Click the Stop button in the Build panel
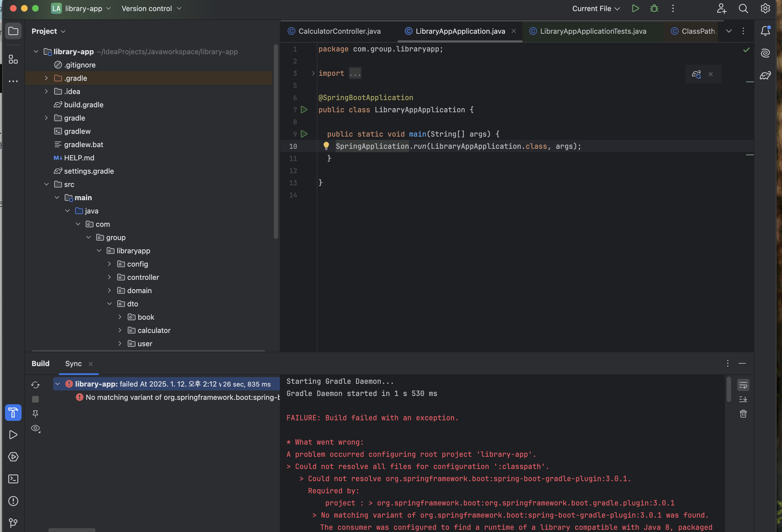Image resolution: width=782 pixels, height=532 pixels. pos(35,399)
